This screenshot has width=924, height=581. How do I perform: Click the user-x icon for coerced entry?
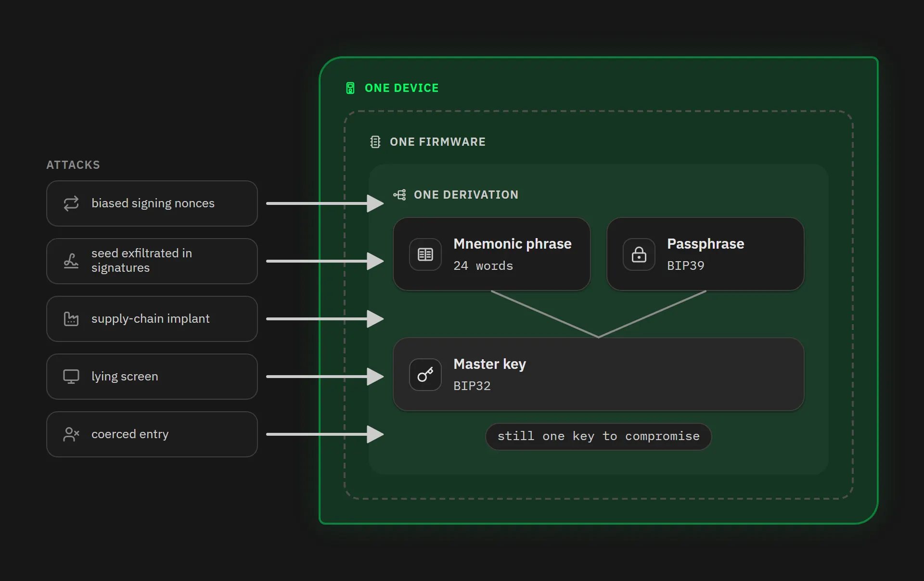click(71, 434)
